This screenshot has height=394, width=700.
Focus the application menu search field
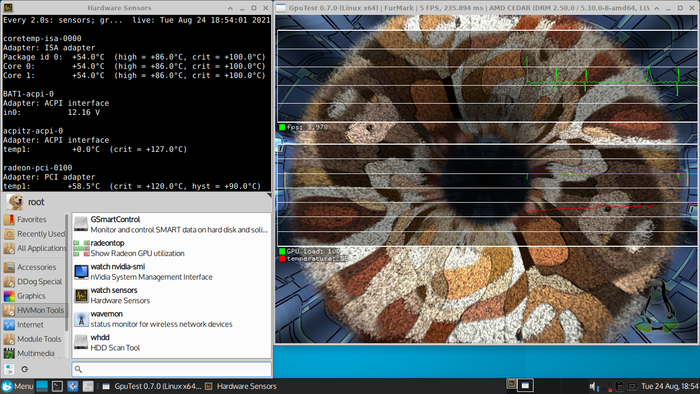[x=171, y=369]
